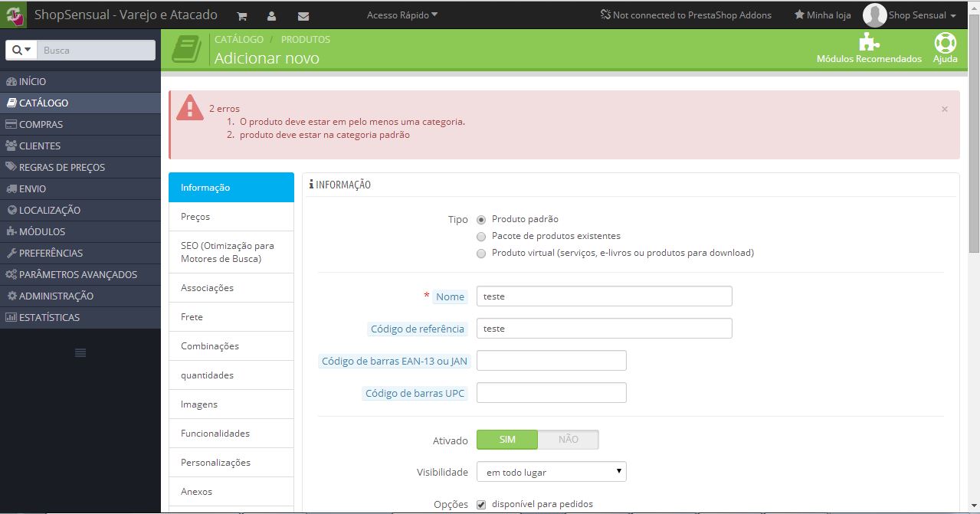Image resolution: width=980 pixels, height=514 pixels.
Task: Switch to the Frete tab
Action: click(x=231, y=317)
